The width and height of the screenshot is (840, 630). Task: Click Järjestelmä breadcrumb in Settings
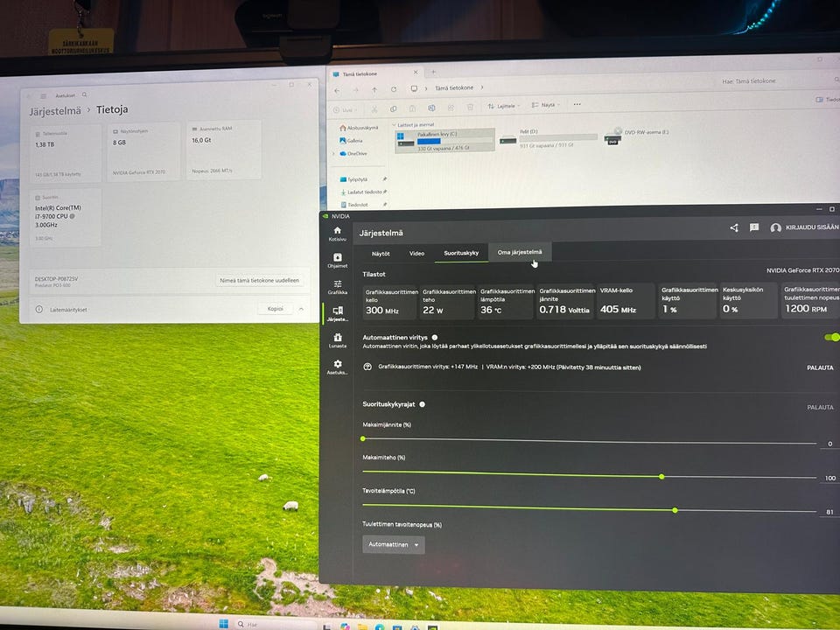point(55,111)
